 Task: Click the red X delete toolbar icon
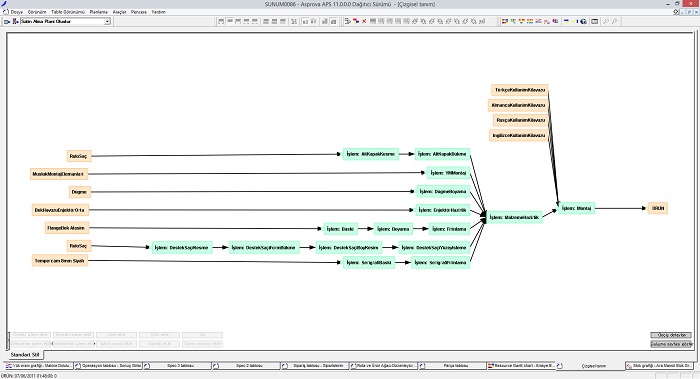tap(364, 21)
